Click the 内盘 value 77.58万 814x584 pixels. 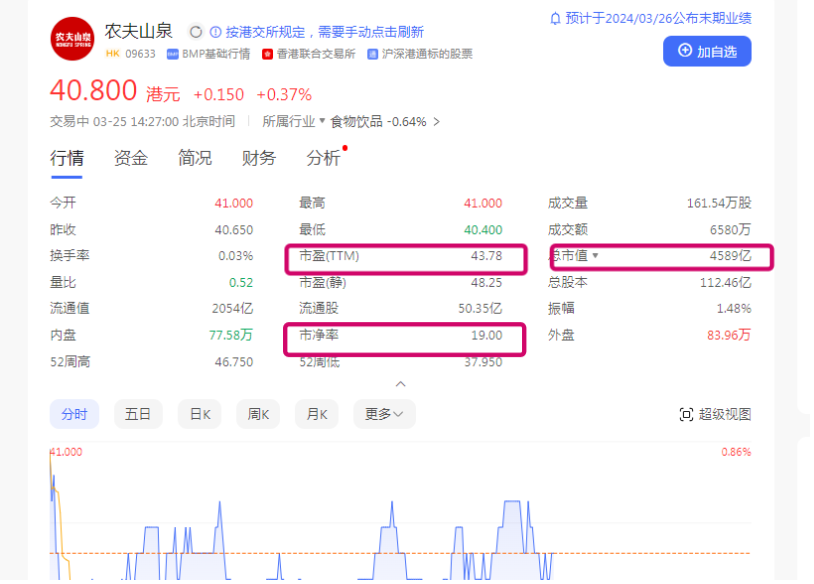[x=230, y=335]
